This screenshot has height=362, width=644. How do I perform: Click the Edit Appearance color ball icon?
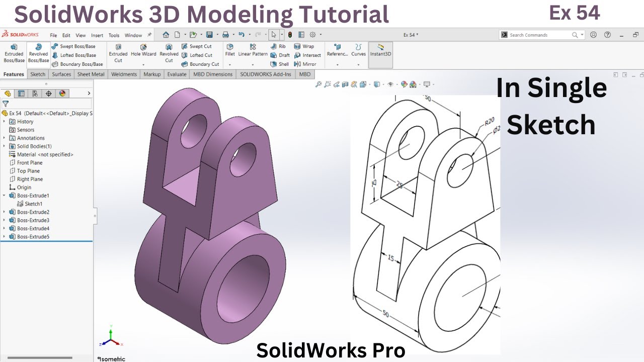(x=404, y=84)
